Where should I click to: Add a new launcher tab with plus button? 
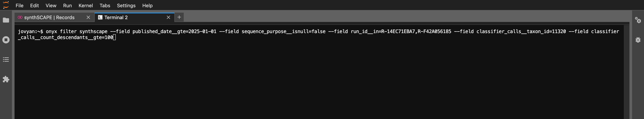[x=179, y=17]
